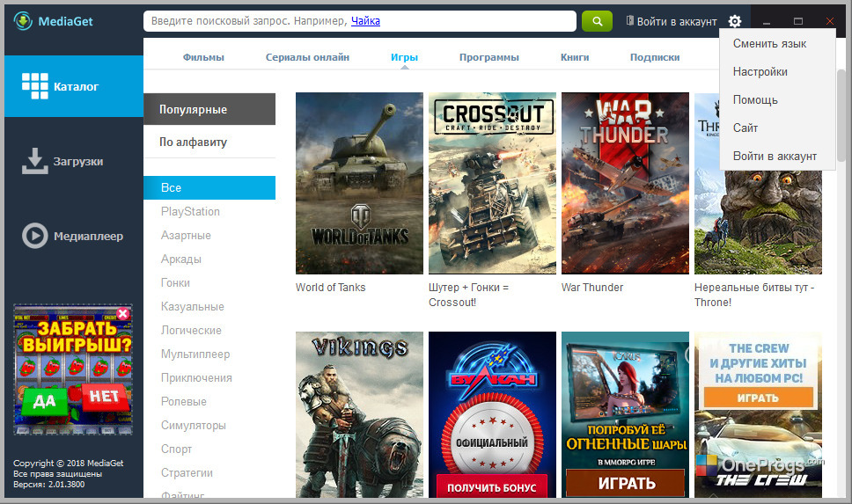The width and height of the screenshot is (852, 504).
Task: Open the Подписки tab
Action: pos(655,57)
